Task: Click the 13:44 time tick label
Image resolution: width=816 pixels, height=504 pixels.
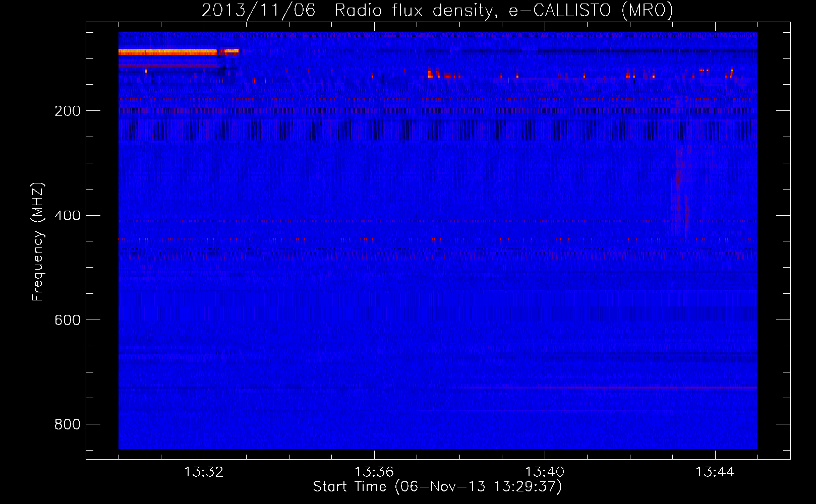Action: coord(715,472)
